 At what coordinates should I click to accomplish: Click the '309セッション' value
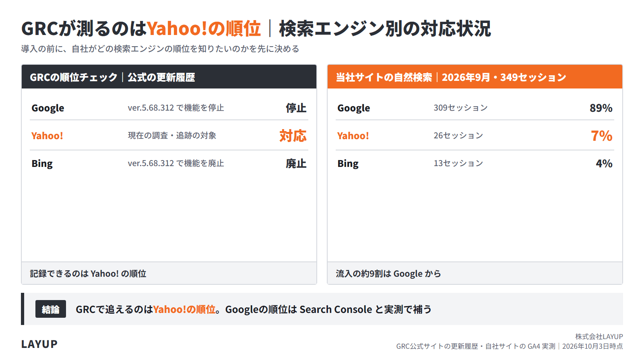click(460, 108)
